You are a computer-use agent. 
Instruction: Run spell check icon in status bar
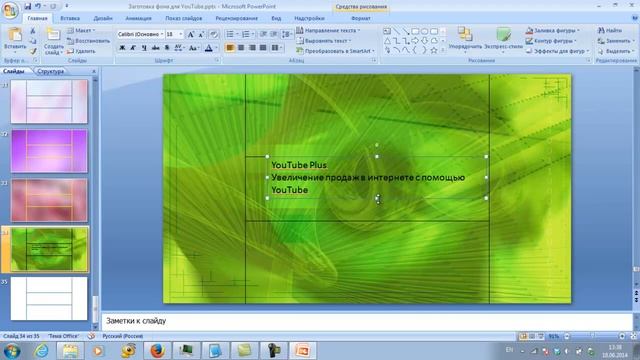tap(91, 336)
